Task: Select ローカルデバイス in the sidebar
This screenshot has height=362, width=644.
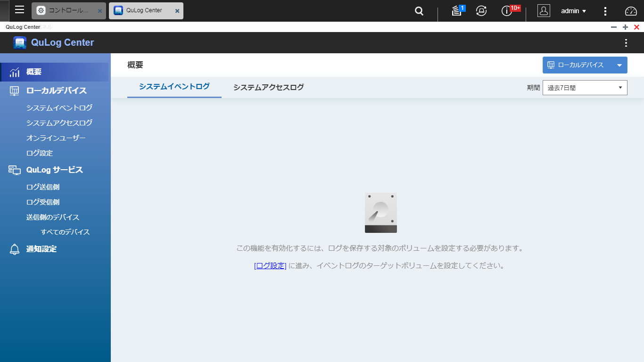Action: (x=56, y=90)
